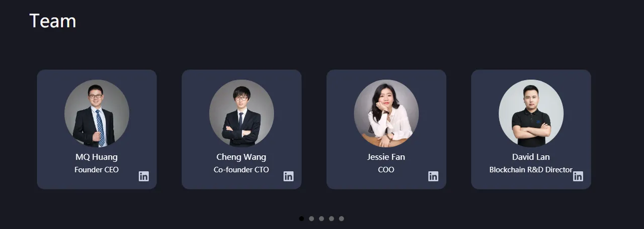Viewport: 644px width, 229px height.
Task: Click the Team section heading
Action: coord(53,21)
